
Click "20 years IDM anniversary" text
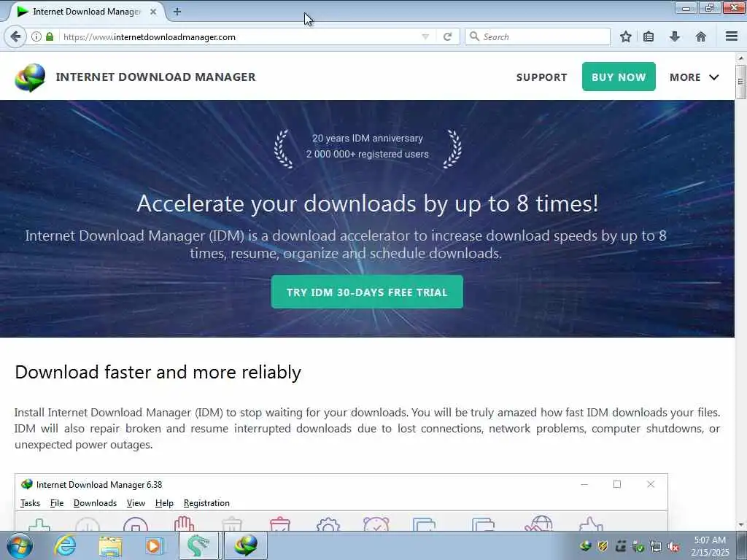click(x=368, y=138)
